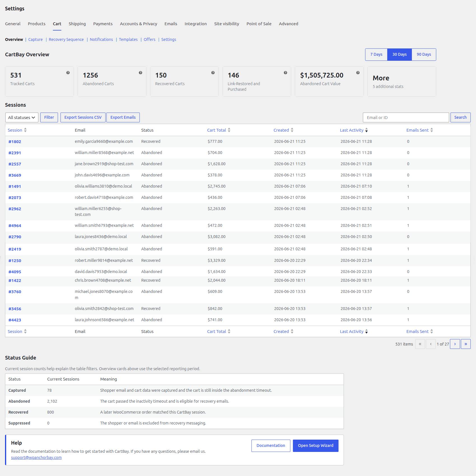Sort by Cart Total in table footer
This screenshot has width=476, height=476.
pos(219,332)
